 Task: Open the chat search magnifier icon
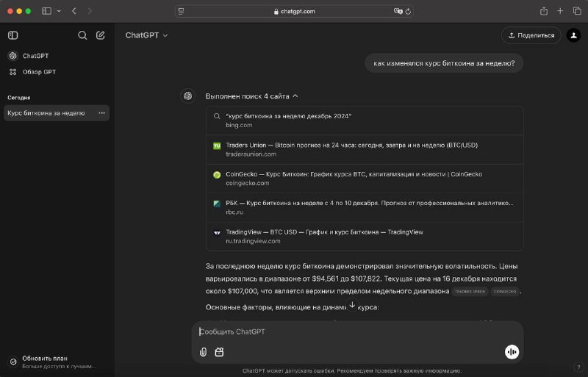[82, 35]
